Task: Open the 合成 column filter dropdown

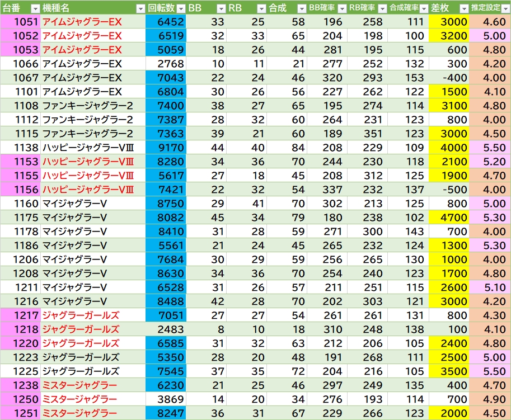Action: [x=302, y=8]
